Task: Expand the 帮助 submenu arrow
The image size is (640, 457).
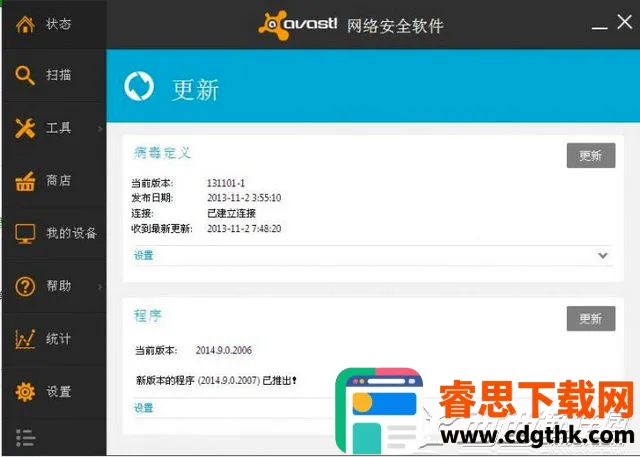Action: point(100,287)
